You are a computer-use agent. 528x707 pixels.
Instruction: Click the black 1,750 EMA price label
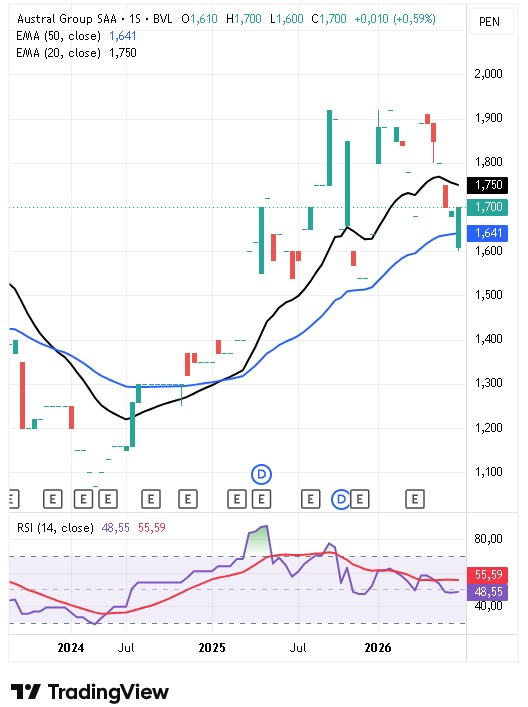point(488,185)
